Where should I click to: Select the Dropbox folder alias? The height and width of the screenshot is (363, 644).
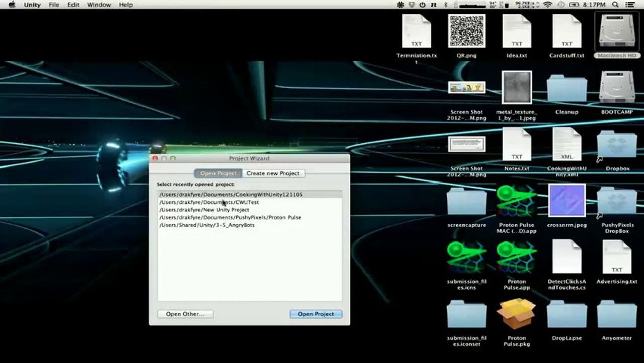617,145
